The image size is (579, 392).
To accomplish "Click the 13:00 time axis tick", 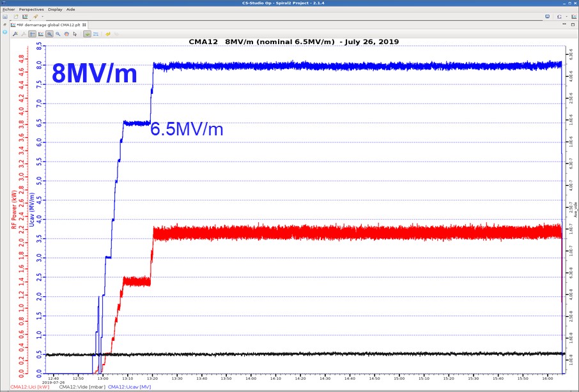I will (x=103, y=379).
